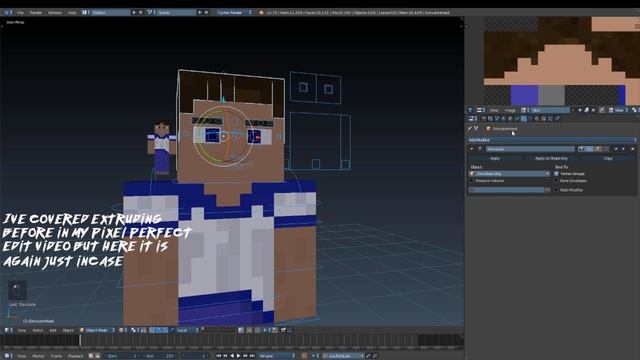This screenshot has width=640, height=360.
Task: Add a new scene with the plus icon
Action: [200, 13]
